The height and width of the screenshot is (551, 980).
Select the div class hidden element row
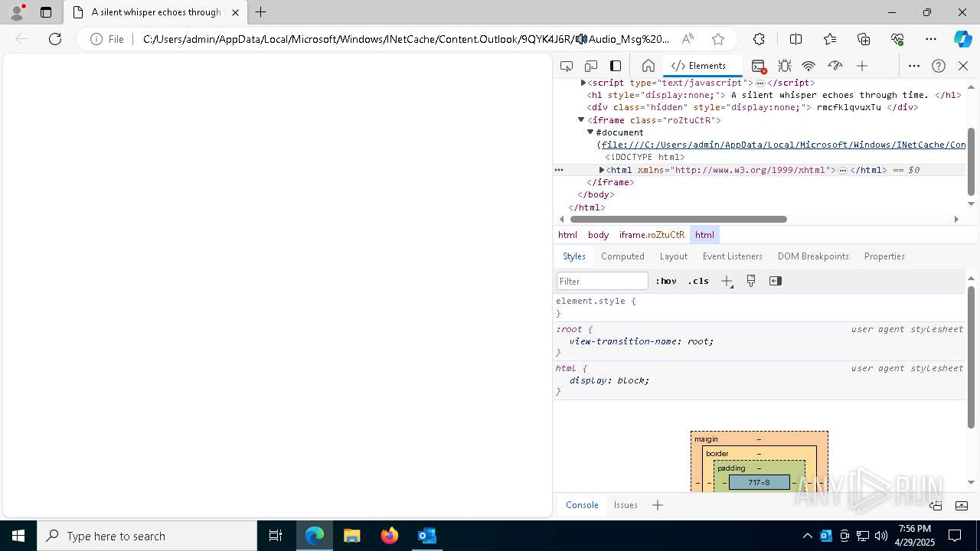(753, 107)
